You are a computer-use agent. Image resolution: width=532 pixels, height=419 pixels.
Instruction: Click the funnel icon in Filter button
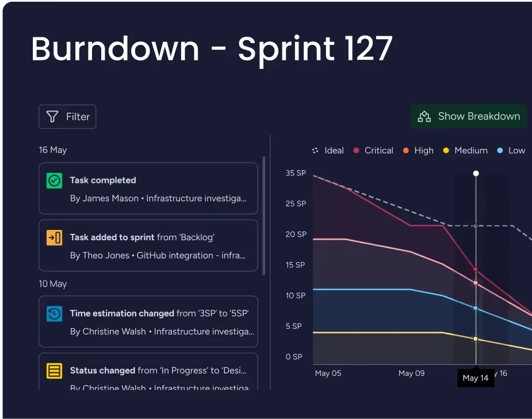click(x=52, y=117)
